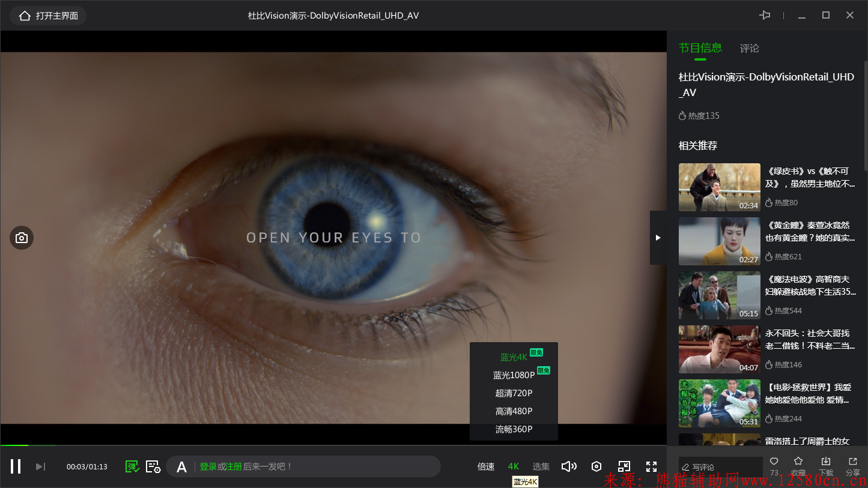Mute the volume speaker icon
Viewport: 868px width, 488px height.
[x=568, y=466]
